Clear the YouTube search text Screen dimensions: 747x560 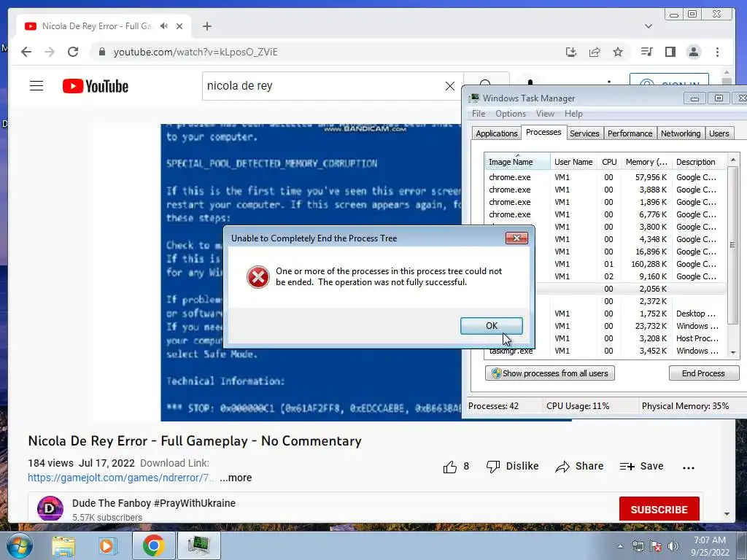pyautogui.click(x=449, y=86)
